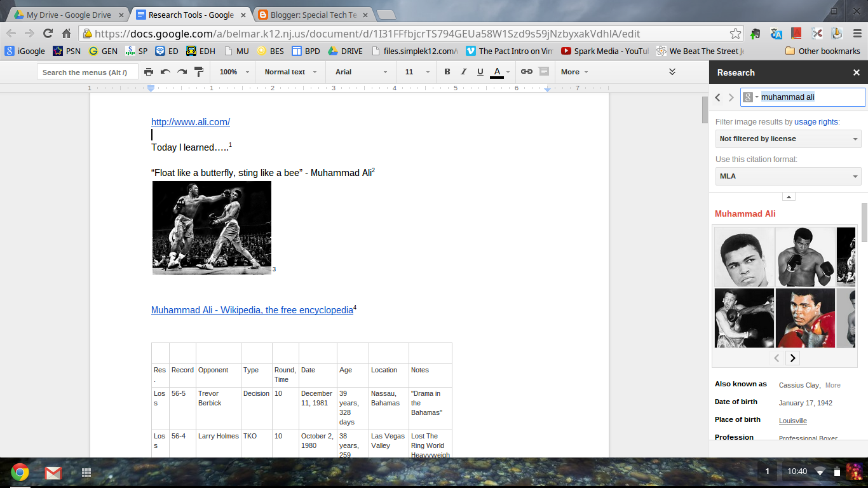This screenshot has height=488, width=868.
Task: Open the Arial font dropdown
Action: click(361, 72)
